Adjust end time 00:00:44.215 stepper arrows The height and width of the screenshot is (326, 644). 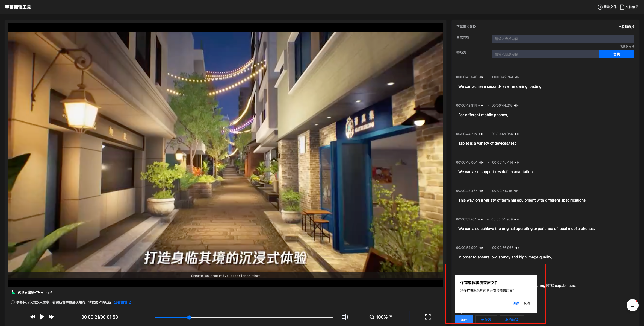tap(516, 106)
